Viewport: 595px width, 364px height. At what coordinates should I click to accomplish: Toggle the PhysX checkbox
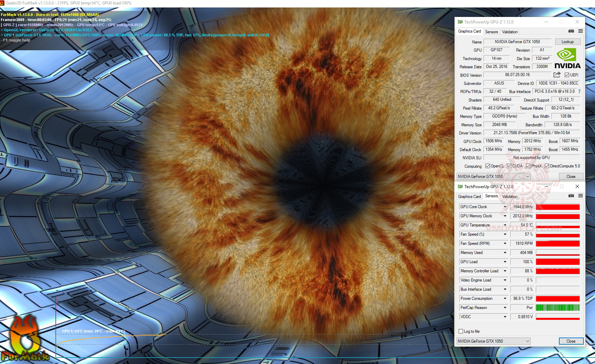pos(528,166)
